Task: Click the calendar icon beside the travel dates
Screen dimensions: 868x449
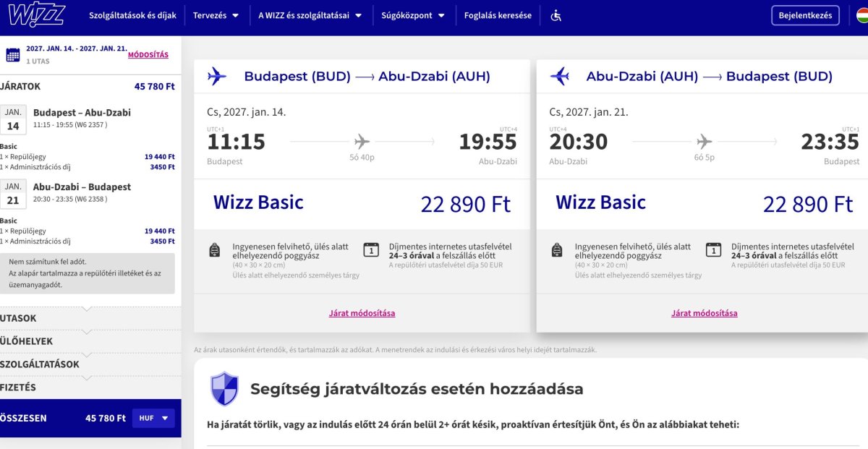Action: tap(13, 55)
